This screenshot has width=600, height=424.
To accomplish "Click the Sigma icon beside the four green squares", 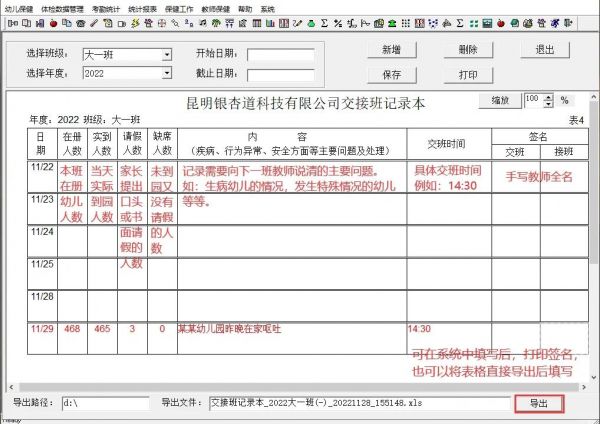I will [x=460, y=23].
